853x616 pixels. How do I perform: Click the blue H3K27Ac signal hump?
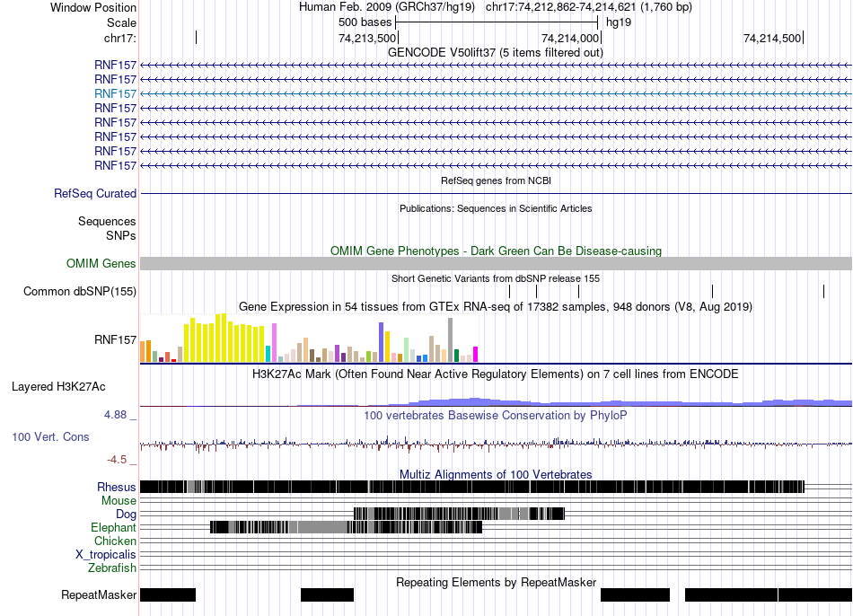pyautogui.click(x=474, y=401)
